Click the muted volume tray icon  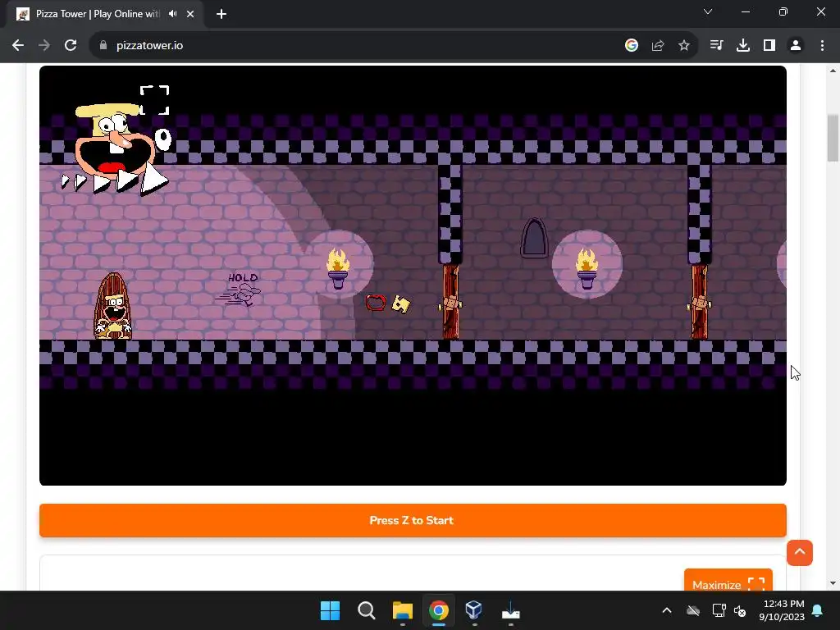pos(741,610)
